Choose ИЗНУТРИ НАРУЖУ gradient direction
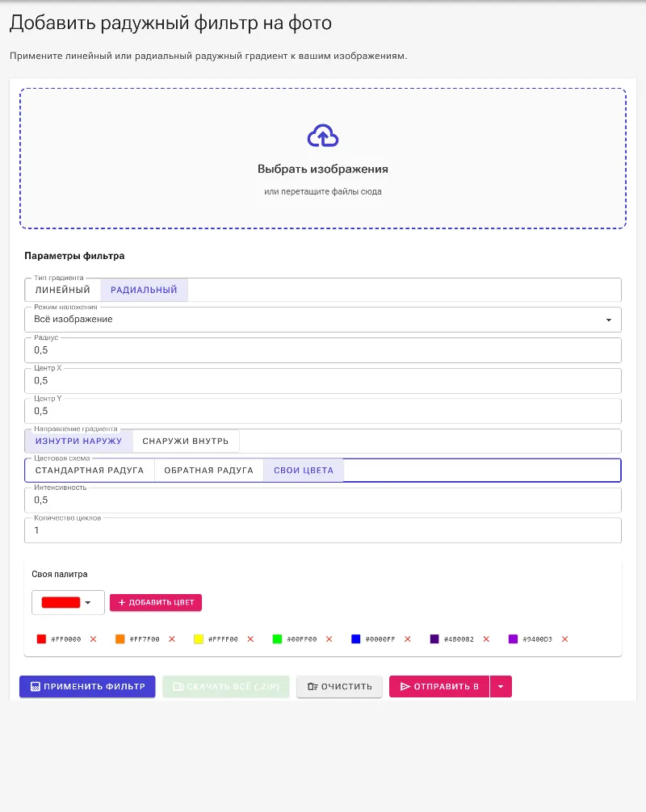646x812 pixels. [79, 442]
